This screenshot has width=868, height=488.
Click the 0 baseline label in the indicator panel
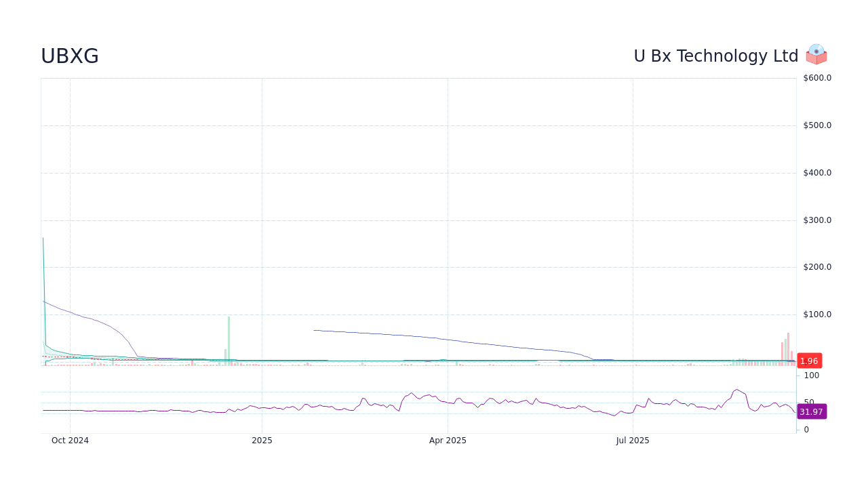[x=806, y=429]
